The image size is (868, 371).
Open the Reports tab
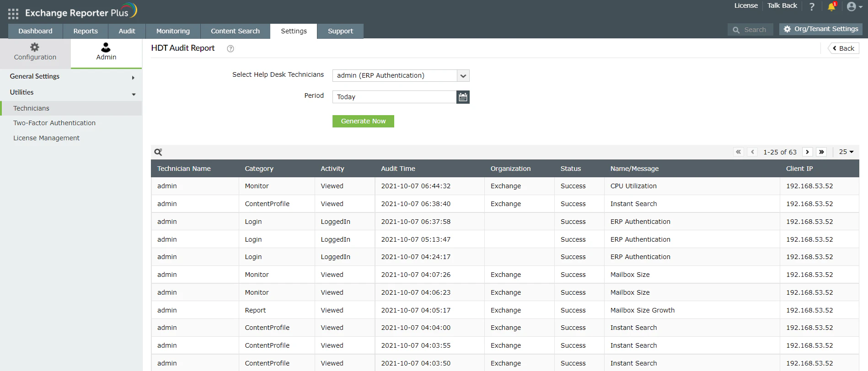86,31
